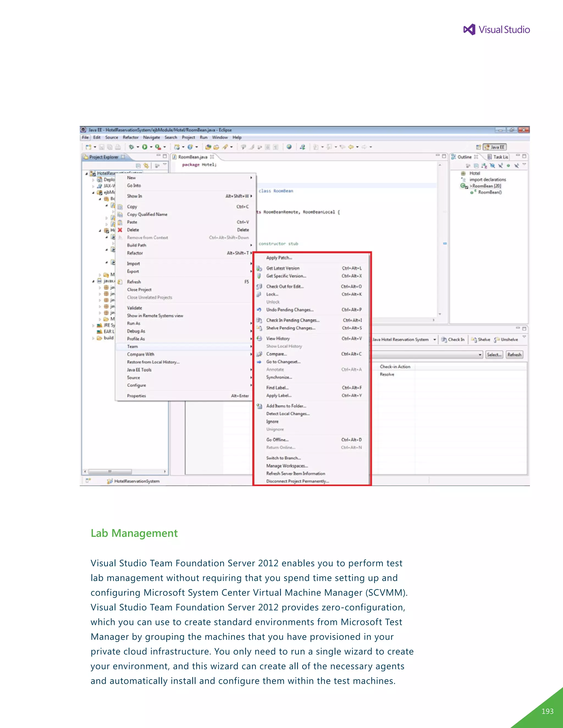Select Hotel package in Outline

click(474, 173)
